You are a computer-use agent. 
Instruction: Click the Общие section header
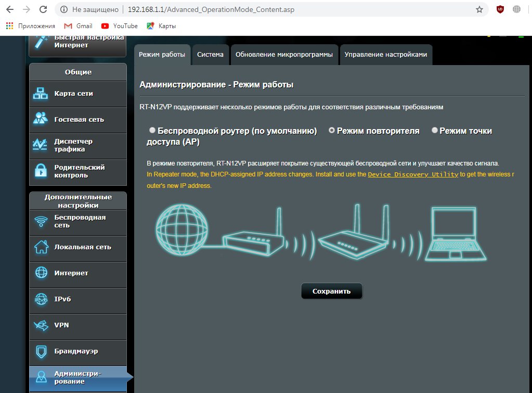pos(78,72)
